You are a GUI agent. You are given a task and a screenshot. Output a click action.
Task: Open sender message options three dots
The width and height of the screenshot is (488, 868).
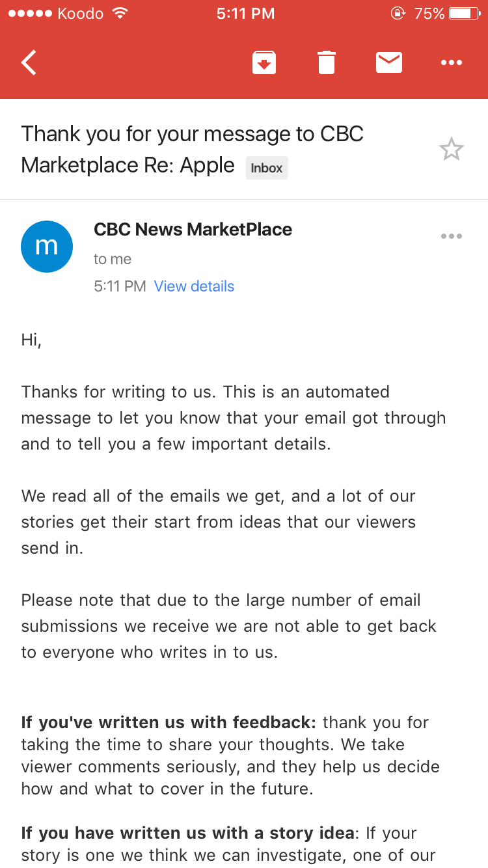tap(451, 236)
